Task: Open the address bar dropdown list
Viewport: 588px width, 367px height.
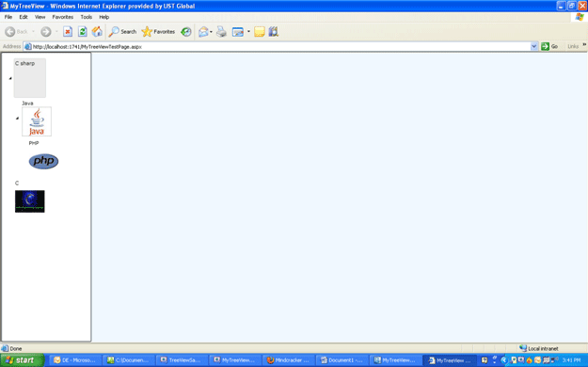Action: tap(534, 46)
